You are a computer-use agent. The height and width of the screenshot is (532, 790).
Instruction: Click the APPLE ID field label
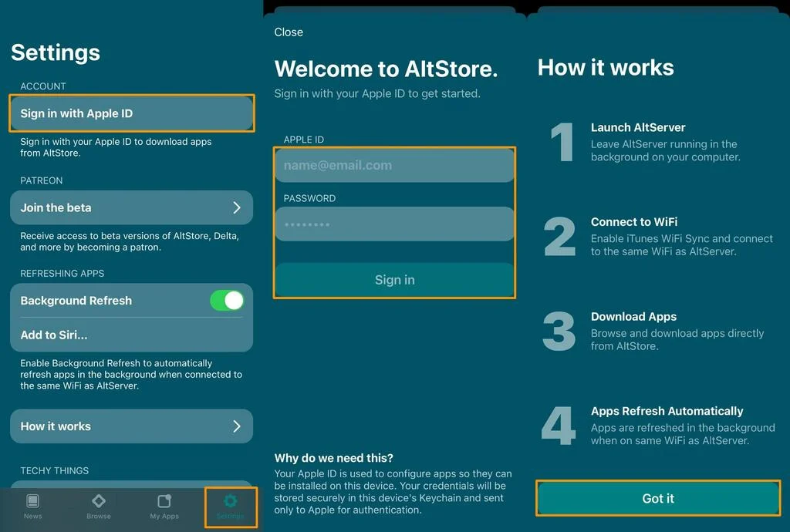click(304, 140)
